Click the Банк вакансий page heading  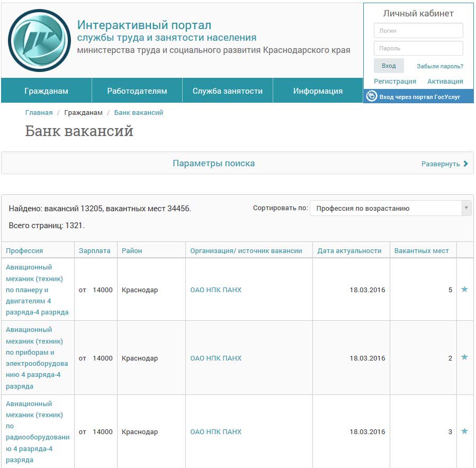(79, 131)
